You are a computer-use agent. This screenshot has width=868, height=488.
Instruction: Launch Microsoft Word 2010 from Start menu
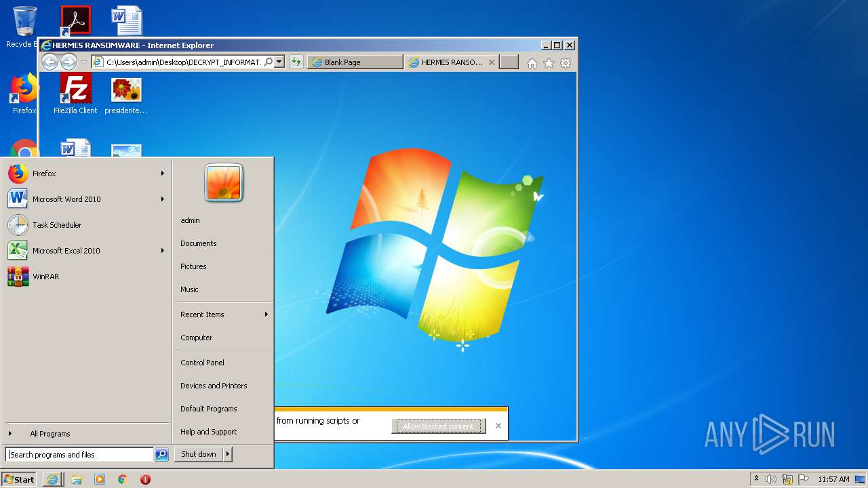tap(87, 199)
